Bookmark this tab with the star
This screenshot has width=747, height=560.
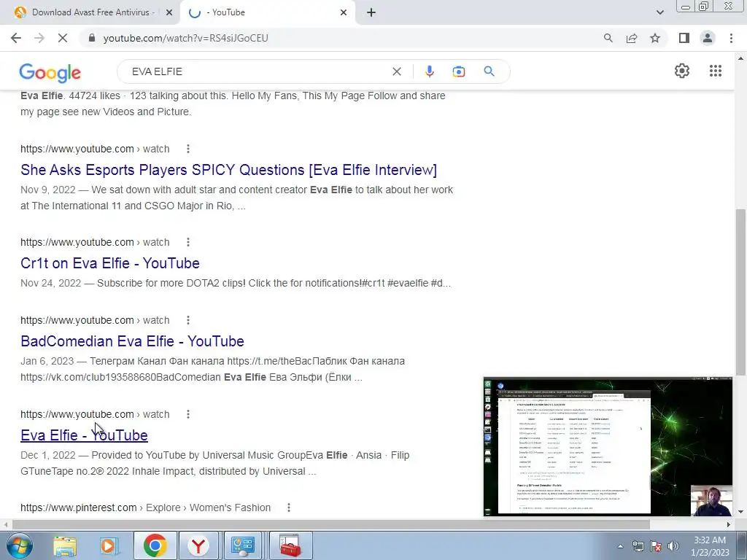tap(655, 38)
